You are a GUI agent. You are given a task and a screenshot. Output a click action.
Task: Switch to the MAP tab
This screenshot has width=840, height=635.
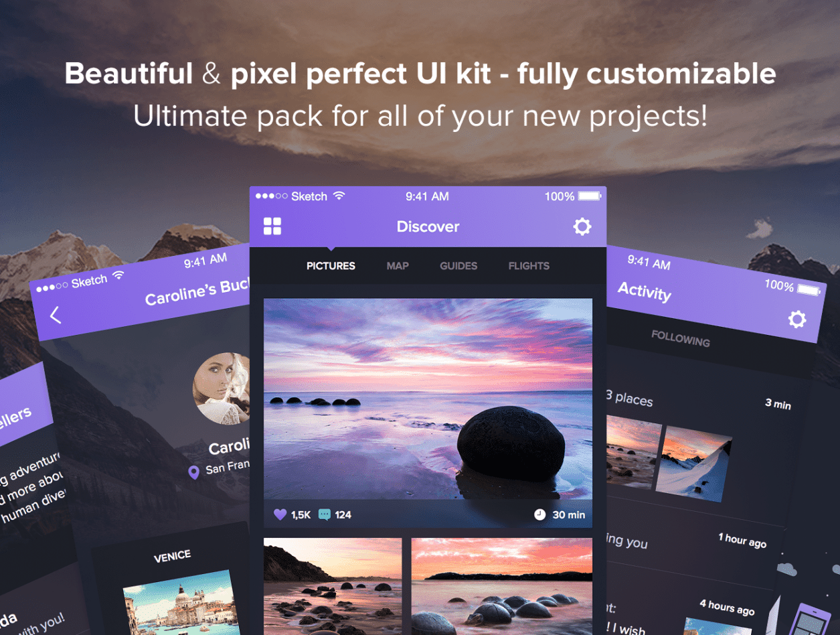click(x=398, y=266)
